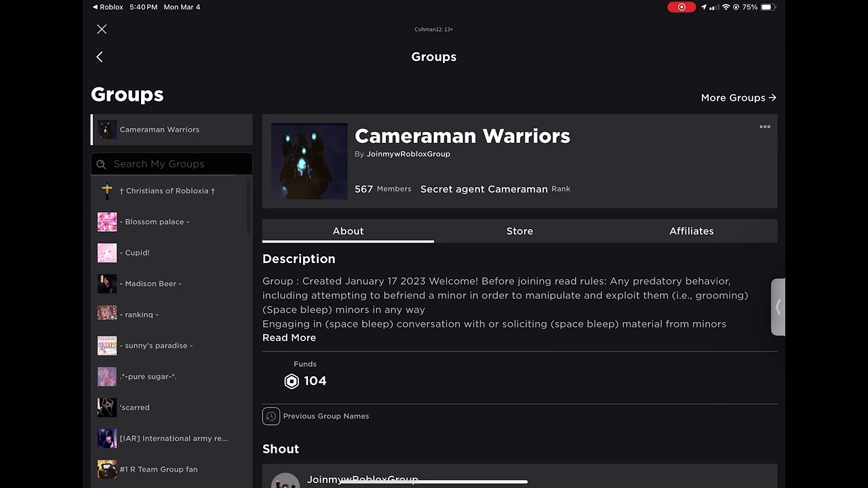The height and width of the screenshot is (488, 868).
Task: Select - Blossom palace - name text
Action: (155, 222)
